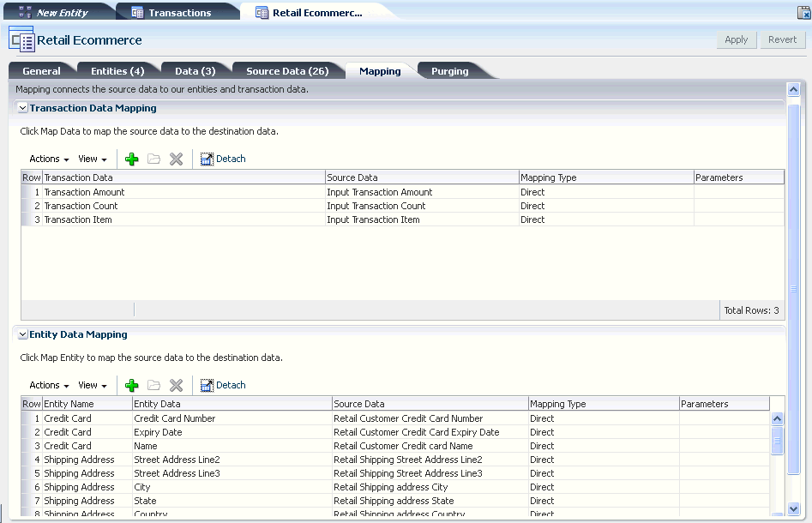Select Transaction Amount row
Viewport: 812px width, 523px height.
pyautogui.click(x=402, y=192)
